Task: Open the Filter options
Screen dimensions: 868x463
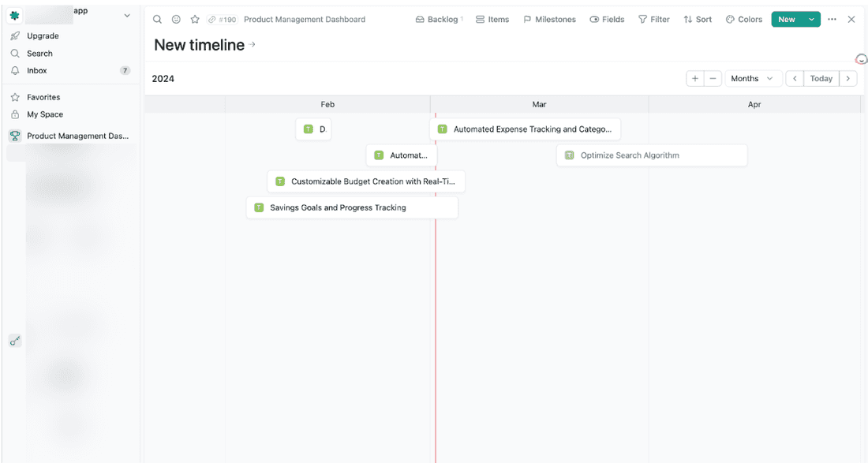Action: pos(654,19)
